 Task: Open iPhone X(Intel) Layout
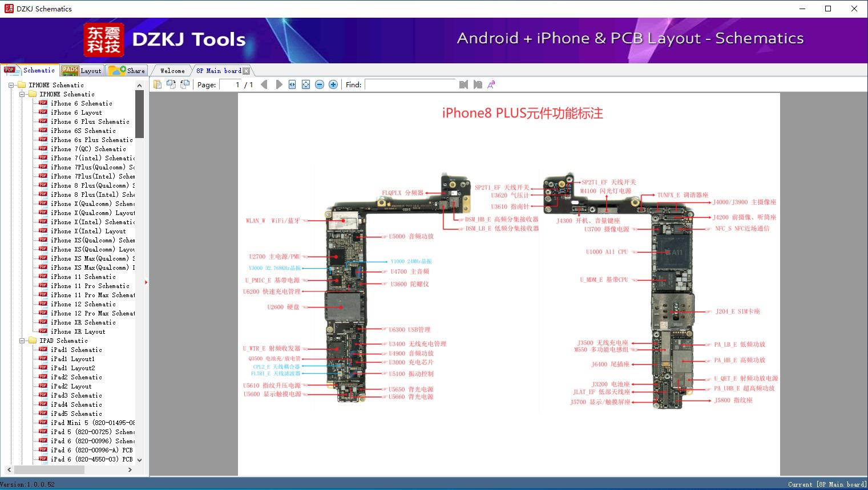tap(88, 231)
